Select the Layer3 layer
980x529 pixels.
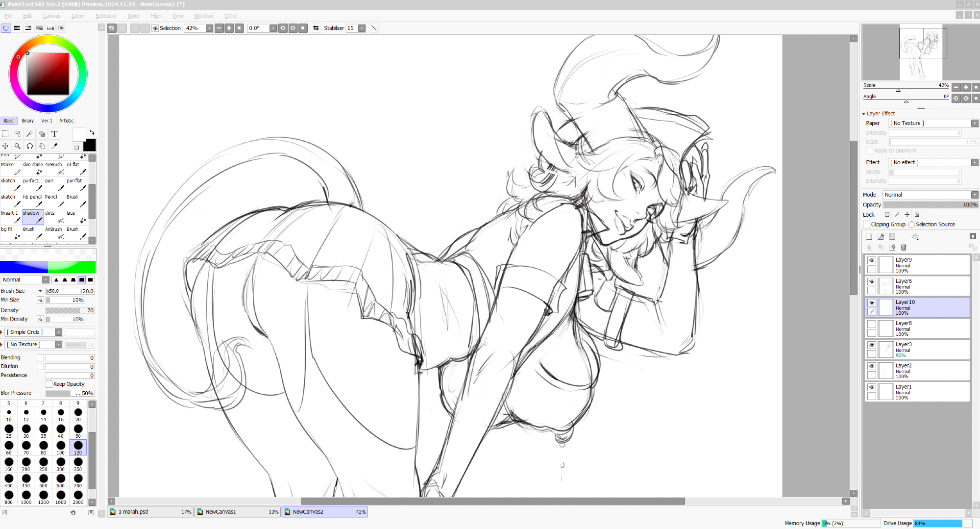[921, 350]
